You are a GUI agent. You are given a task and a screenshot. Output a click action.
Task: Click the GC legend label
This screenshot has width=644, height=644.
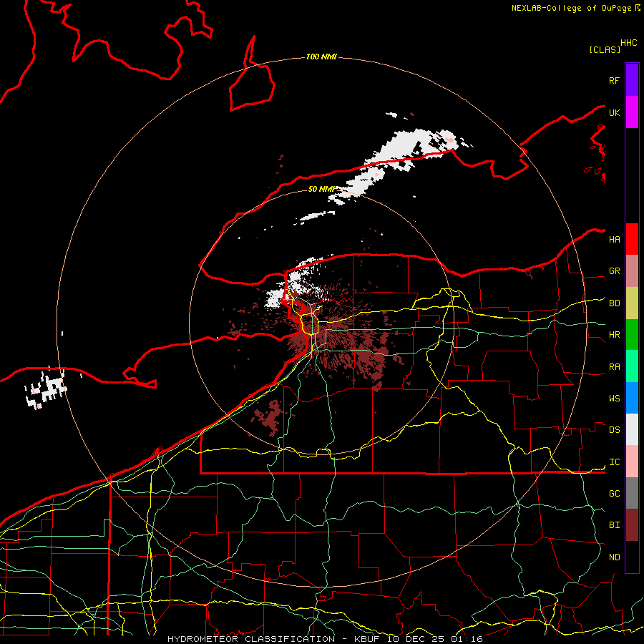(x=614, y=493)
